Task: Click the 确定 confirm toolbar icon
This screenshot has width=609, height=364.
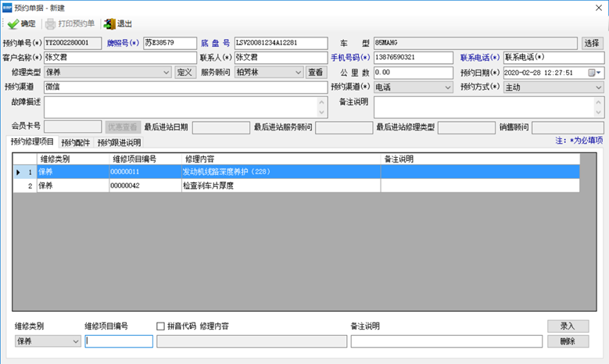Action: (13, 24)
